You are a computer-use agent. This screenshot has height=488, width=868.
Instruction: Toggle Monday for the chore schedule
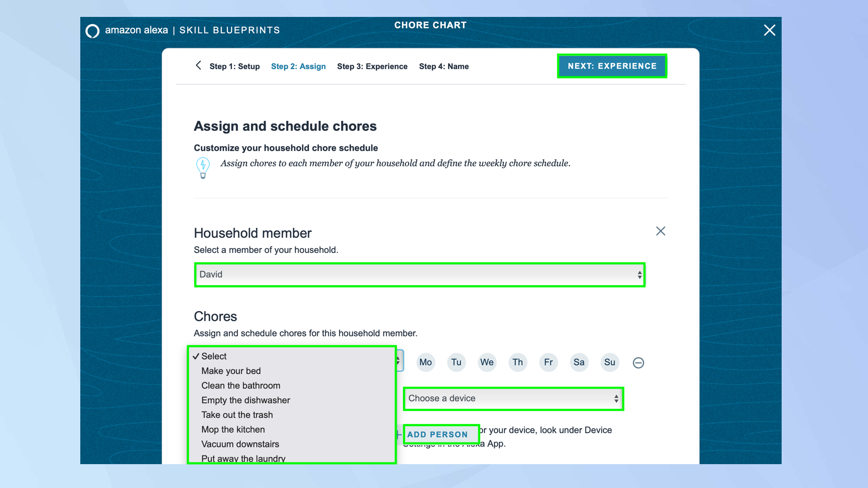[425, 362]
